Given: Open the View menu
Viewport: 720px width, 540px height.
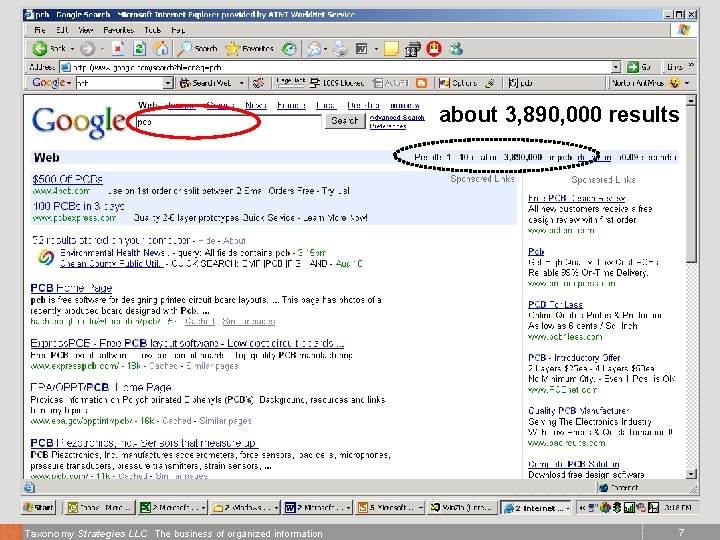Looking at the screenshot, I should [85, 30].
